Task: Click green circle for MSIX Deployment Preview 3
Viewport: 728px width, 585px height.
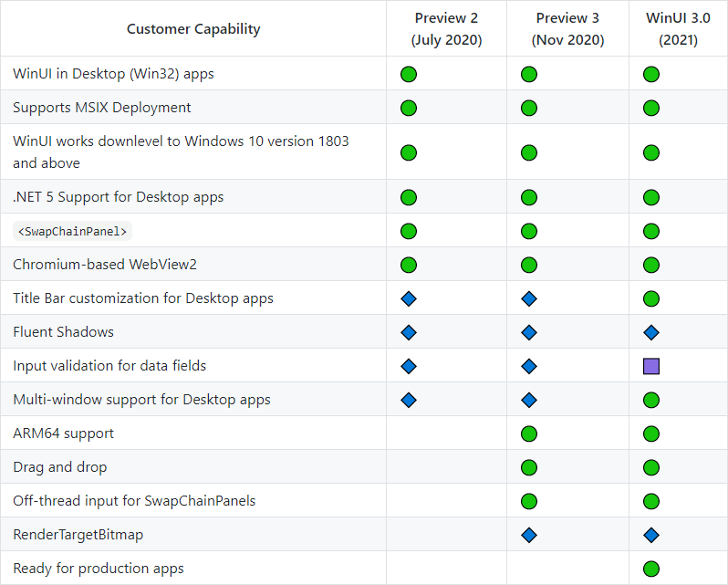Action: tap(529, 109)
